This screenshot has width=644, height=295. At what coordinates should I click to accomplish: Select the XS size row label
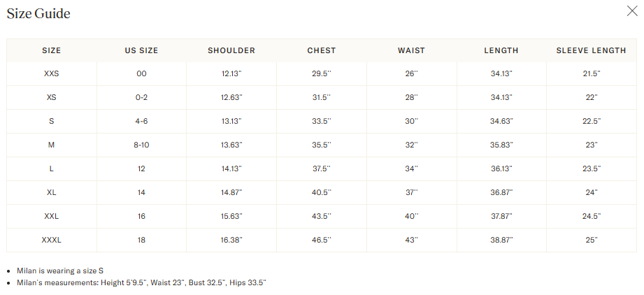52,97
